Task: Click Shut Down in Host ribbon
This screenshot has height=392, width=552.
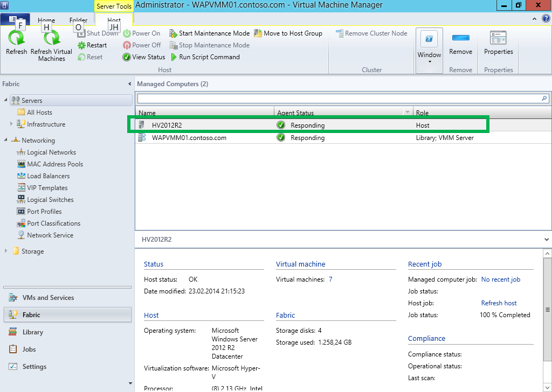Action: 98,33
